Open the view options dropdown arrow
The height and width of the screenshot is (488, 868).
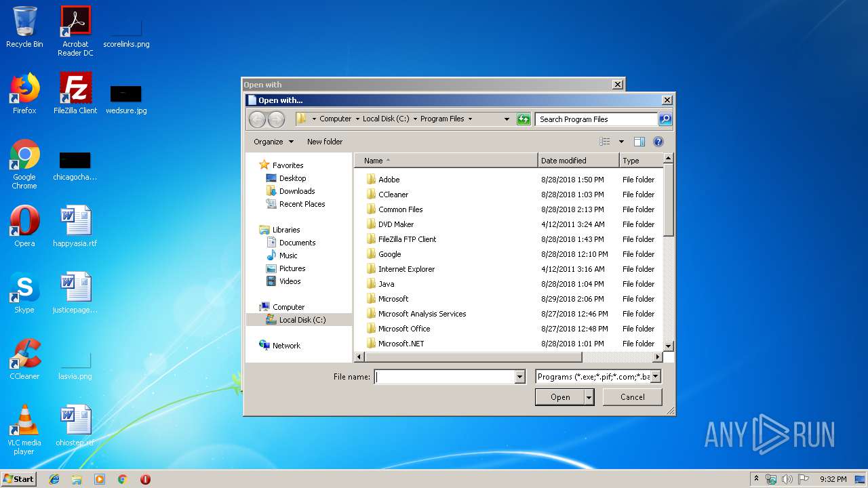(x=621, y=142)
